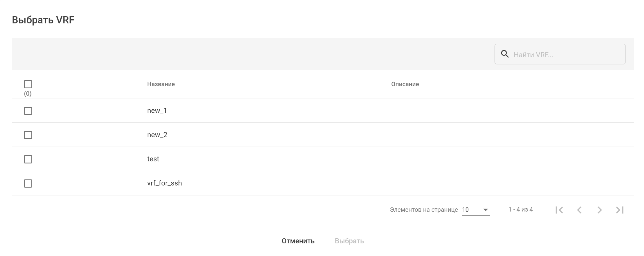Focus the Найти VRF search field
The width and height of the screenshot is (644, 256).
(x=567, y=54)
